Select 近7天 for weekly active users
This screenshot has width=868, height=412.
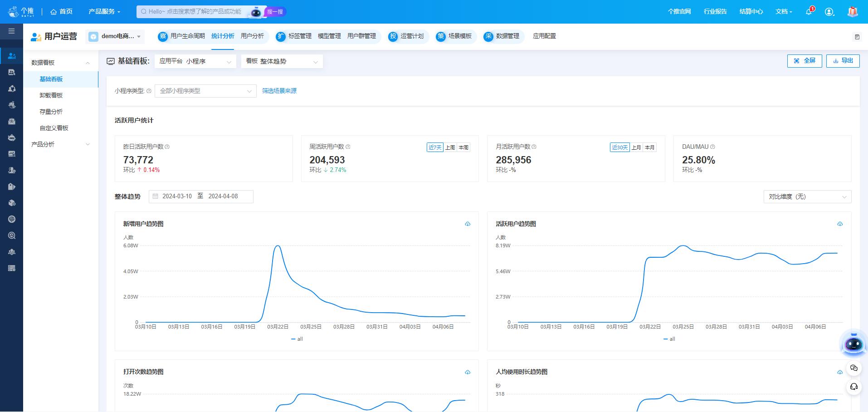click(435, 147)
